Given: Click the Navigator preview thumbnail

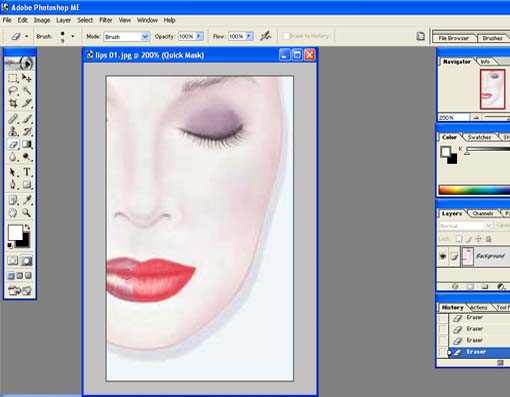Looking at the screenshot, I should 493,89.
